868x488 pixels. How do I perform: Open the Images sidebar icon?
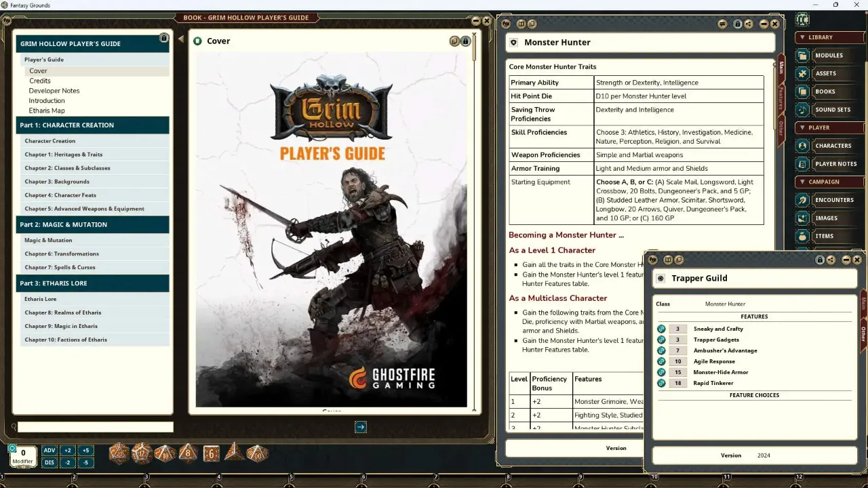pos(803,218)
